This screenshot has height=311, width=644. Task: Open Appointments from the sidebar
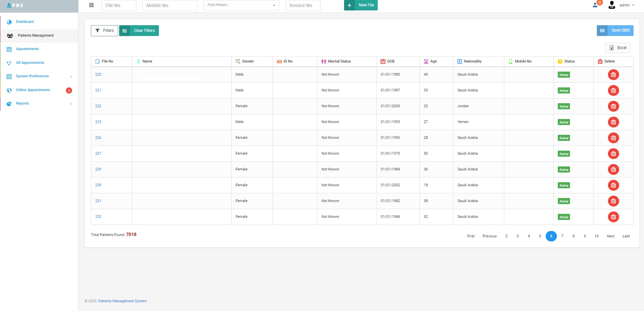coord(28,49)
